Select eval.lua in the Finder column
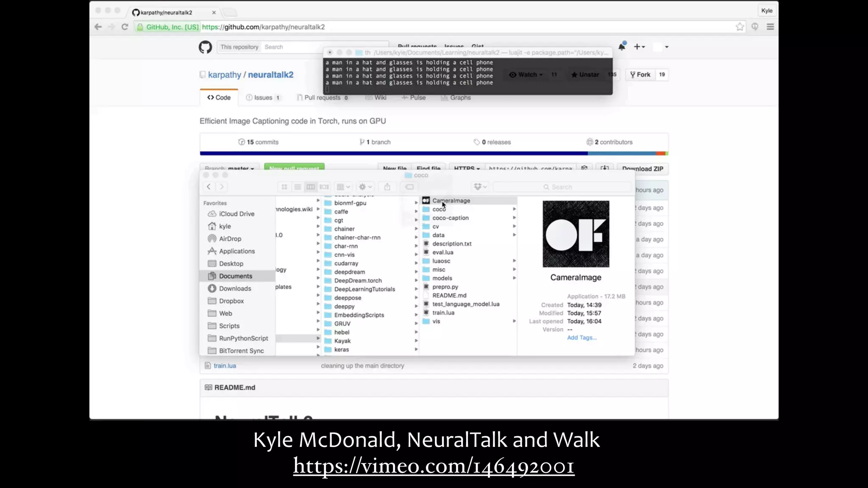Screen dimensions: 868x488 pyautogui.click(x=443, y=252)
